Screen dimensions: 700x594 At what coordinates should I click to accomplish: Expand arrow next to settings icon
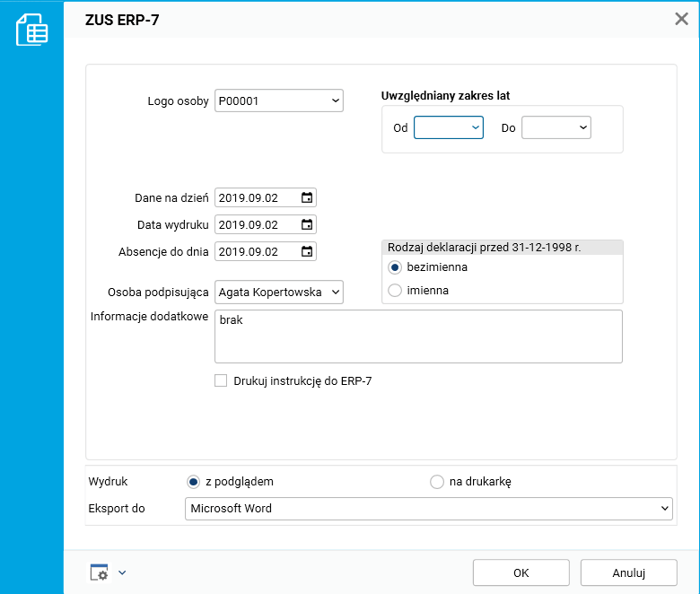pyautogui.click(x=122, y=572)
